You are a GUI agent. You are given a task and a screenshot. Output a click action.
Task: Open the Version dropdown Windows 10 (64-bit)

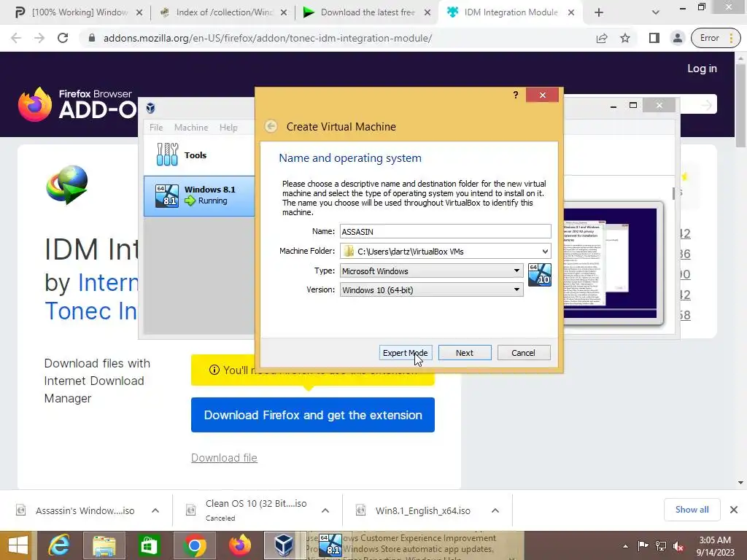pyautogui.click(x=432, y=290)
